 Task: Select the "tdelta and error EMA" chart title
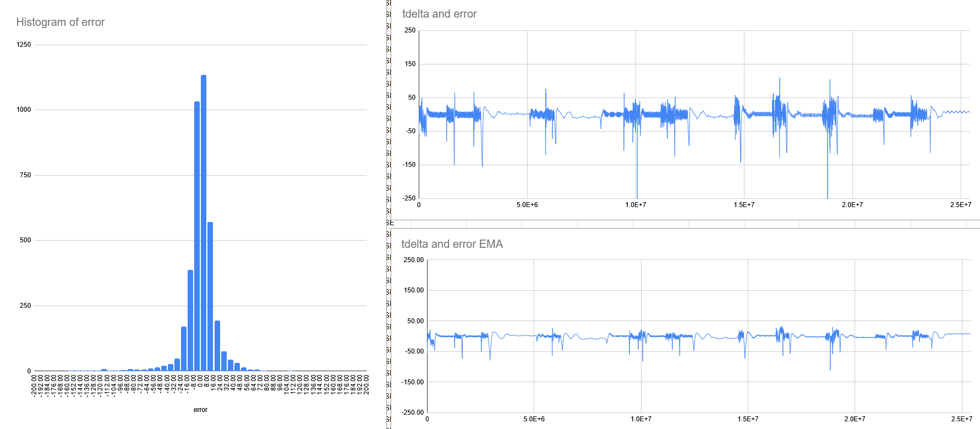tap(452, 244)
